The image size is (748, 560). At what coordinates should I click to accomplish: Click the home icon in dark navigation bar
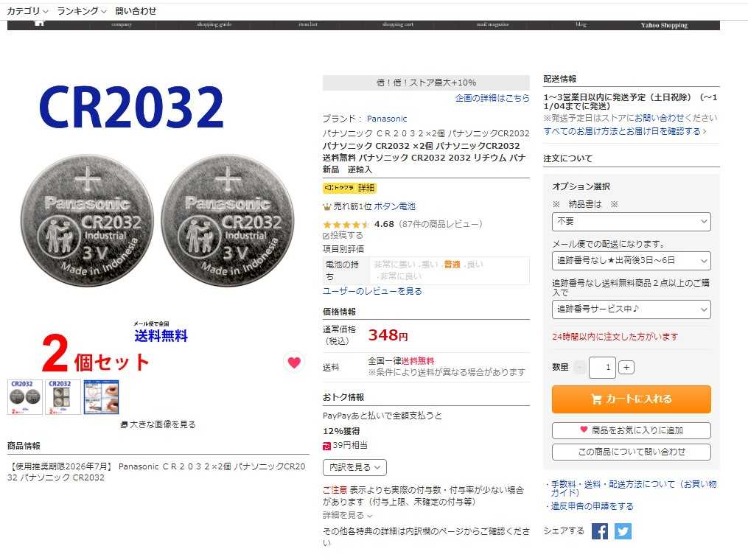[x=40, y=24]
